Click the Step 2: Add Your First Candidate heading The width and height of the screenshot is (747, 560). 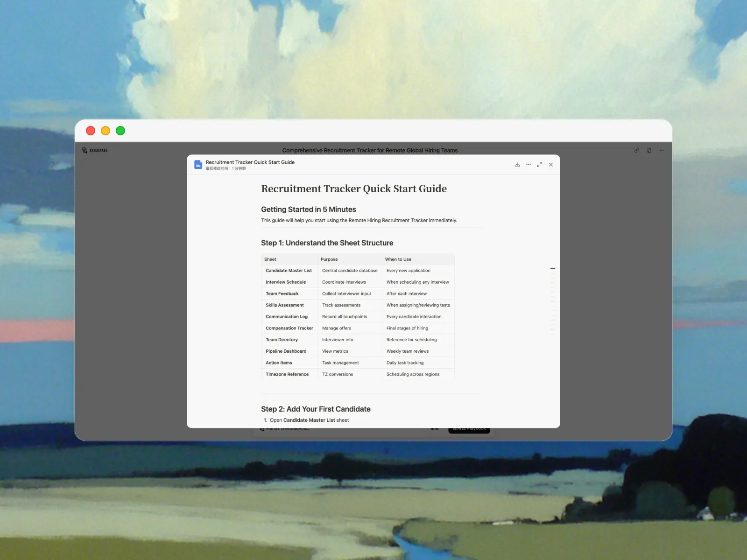click(x=316, y=409)
